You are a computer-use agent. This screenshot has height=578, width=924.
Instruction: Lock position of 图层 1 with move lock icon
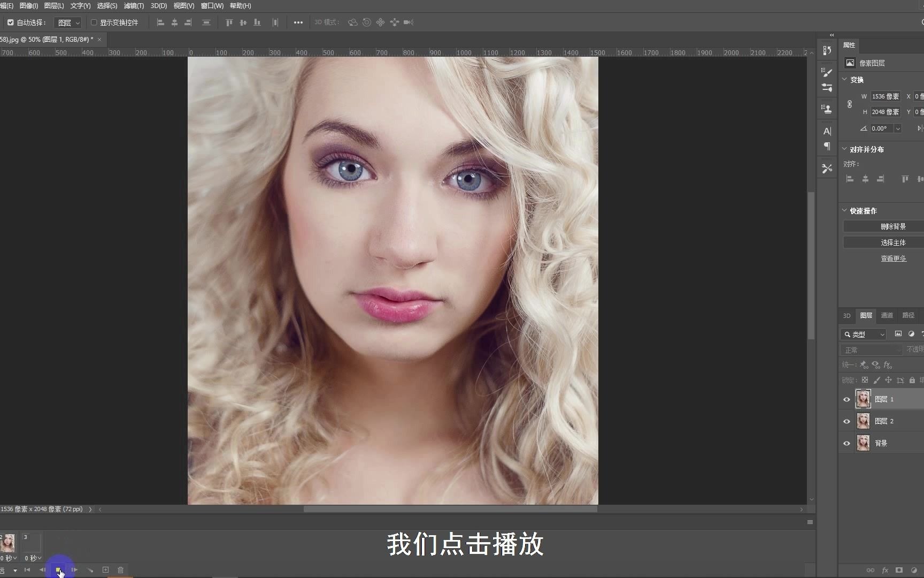(889, 380)
